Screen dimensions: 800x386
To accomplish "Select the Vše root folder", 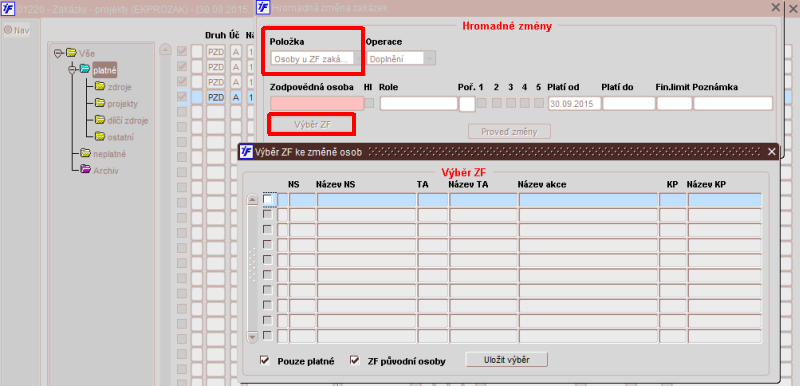I will (x=86, y=53).
